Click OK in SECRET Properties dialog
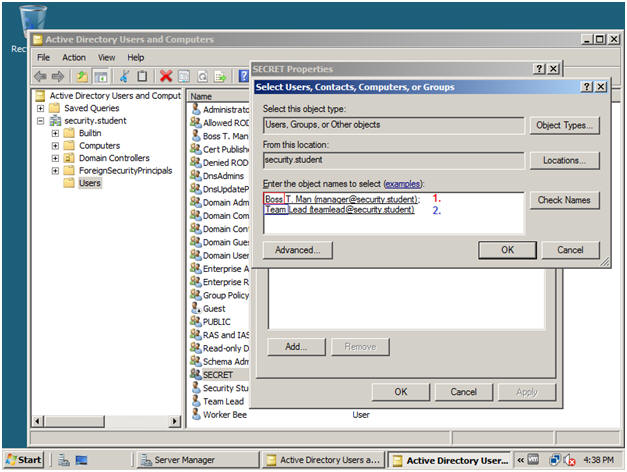Image resolution: width=627 pixels, height=472 pixels. [x=401, y=392]
